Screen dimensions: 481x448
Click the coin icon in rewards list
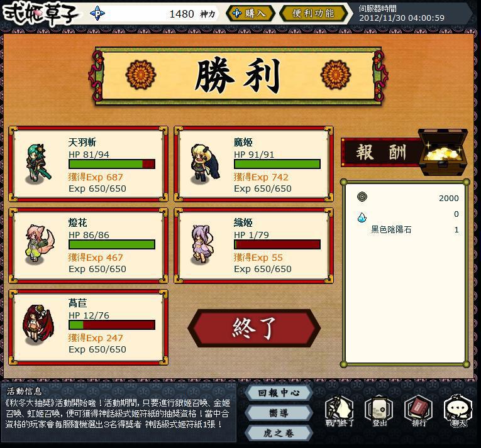click(362, 197)
